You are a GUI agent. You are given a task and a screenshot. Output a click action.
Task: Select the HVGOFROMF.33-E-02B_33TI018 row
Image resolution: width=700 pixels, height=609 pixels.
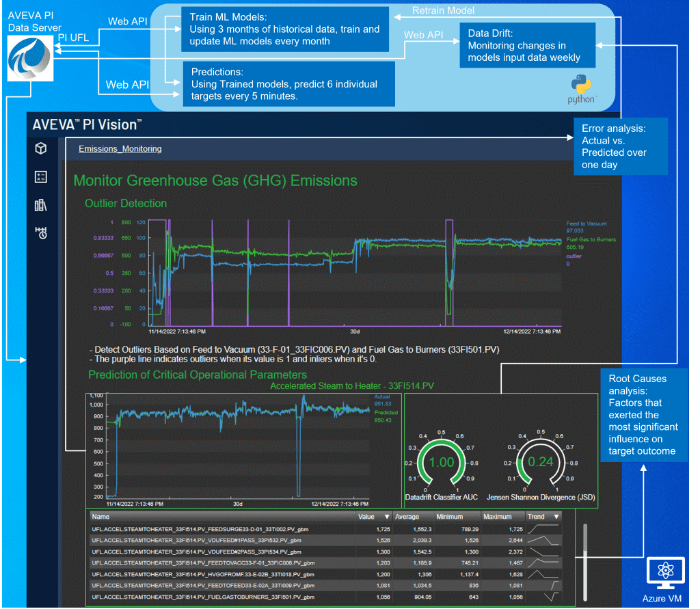325,575
